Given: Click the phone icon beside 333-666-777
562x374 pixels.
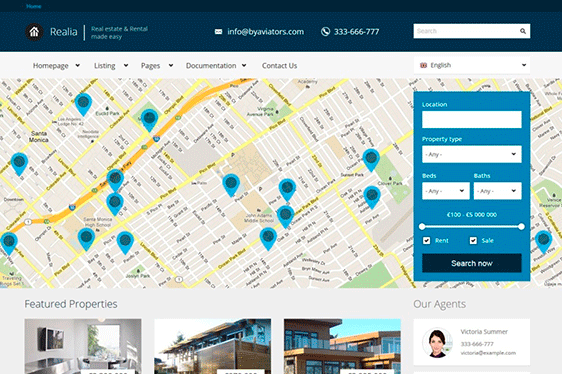Looking at the screenshot, I should click(x=325, y=32).
